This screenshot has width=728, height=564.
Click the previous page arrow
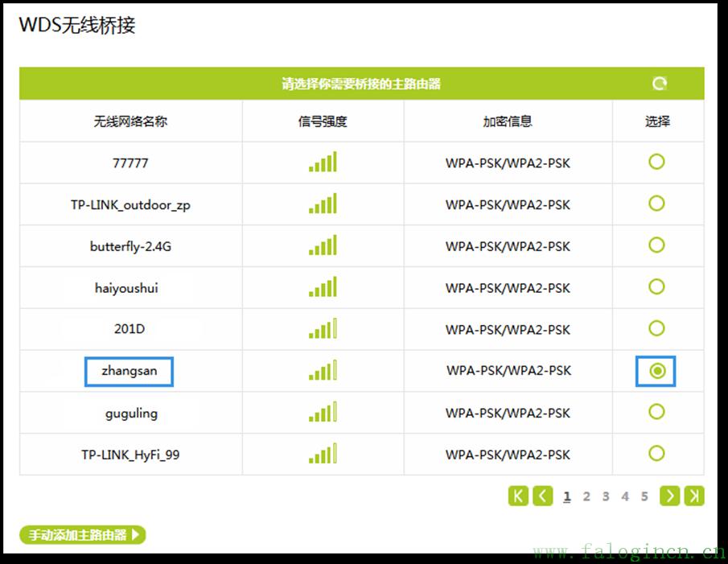point(542,496)
